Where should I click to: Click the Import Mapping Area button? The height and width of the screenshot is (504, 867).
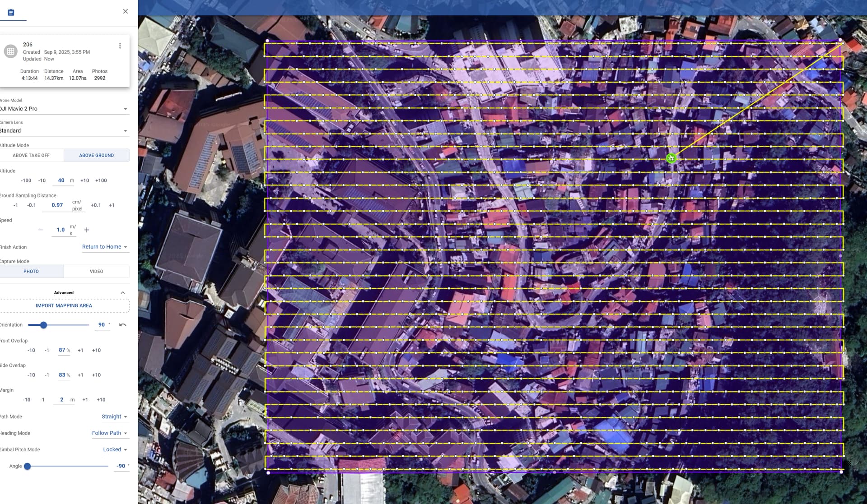64,306
